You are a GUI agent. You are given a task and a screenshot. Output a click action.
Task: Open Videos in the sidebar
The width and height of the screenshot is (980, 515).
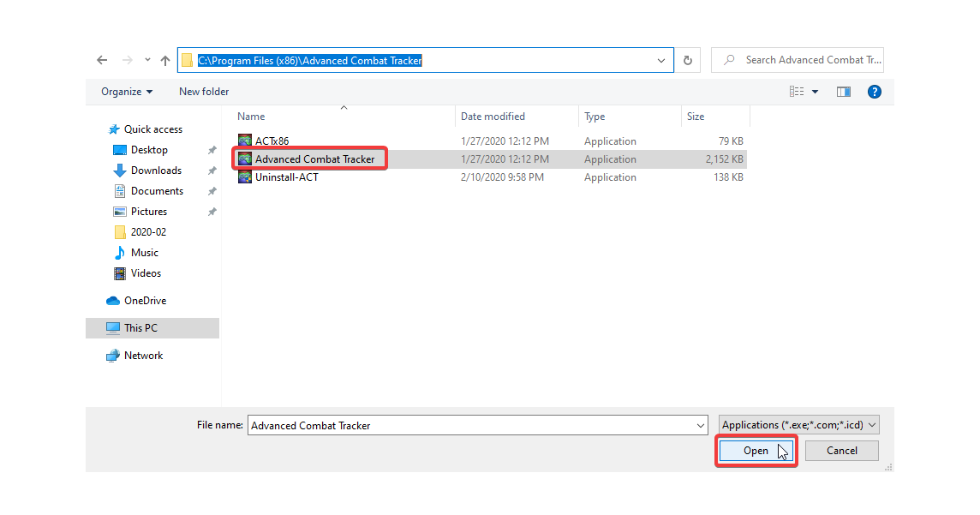(x=146, y=273)
